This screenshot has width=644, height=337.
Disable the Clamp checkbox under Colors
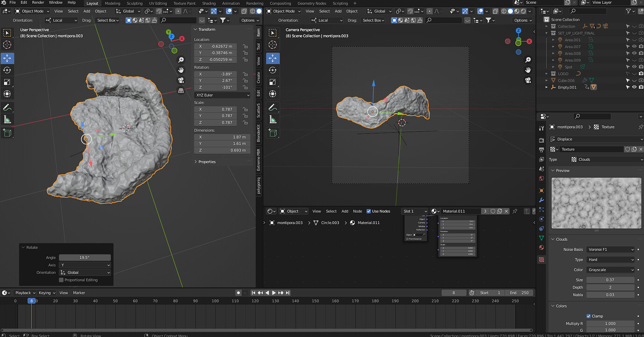tap(588, 316)
